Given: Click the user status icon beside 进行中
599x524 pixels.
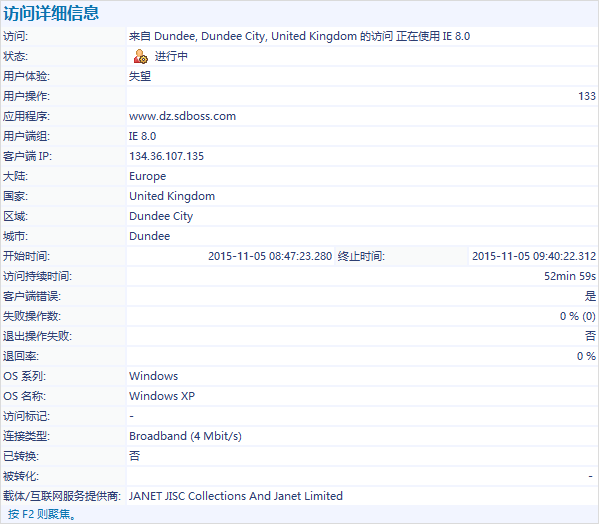Looking at the screenshot, I should tap(141, 57).
